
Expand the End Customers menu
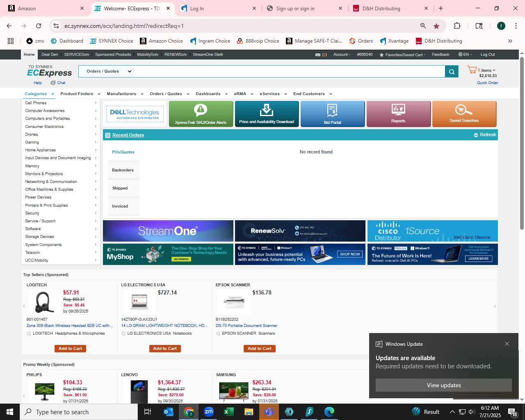coord(313,94)
